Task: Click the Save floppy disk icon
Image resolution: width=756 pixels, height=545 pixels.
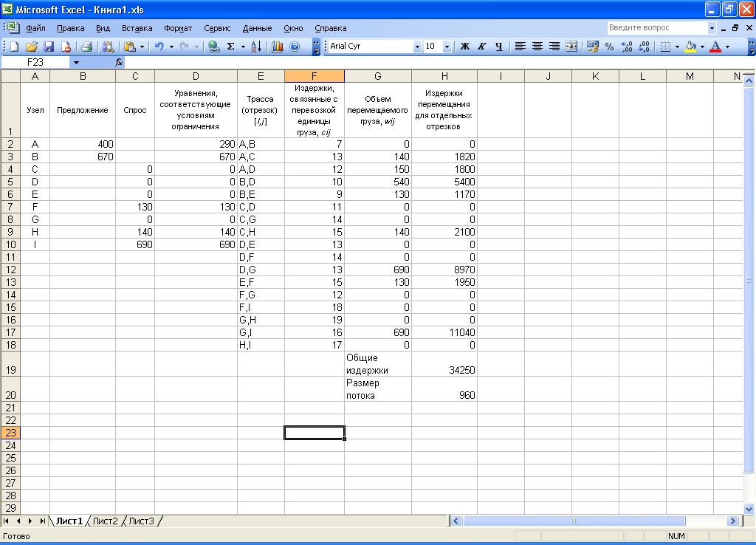Action: (49, 46)
